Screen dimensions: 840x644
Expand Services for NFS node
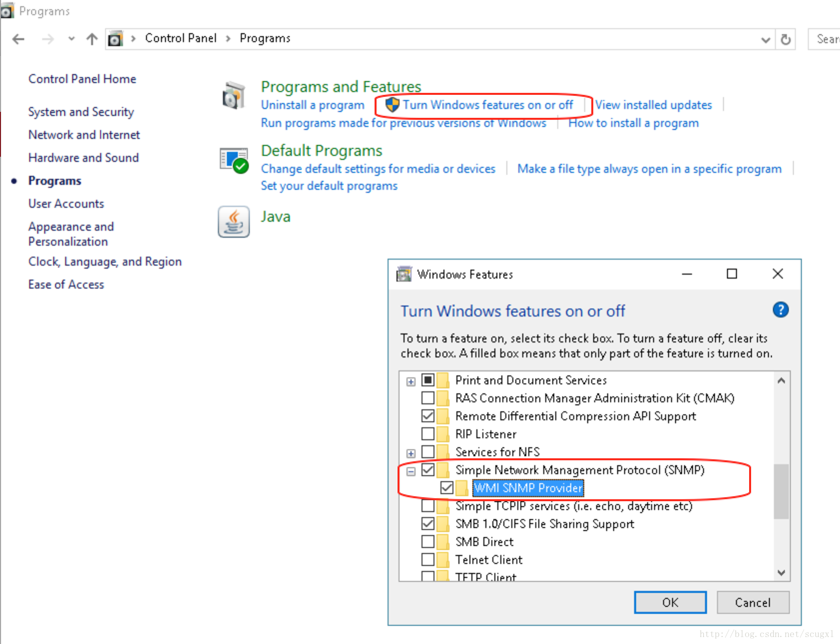[411, 454]
